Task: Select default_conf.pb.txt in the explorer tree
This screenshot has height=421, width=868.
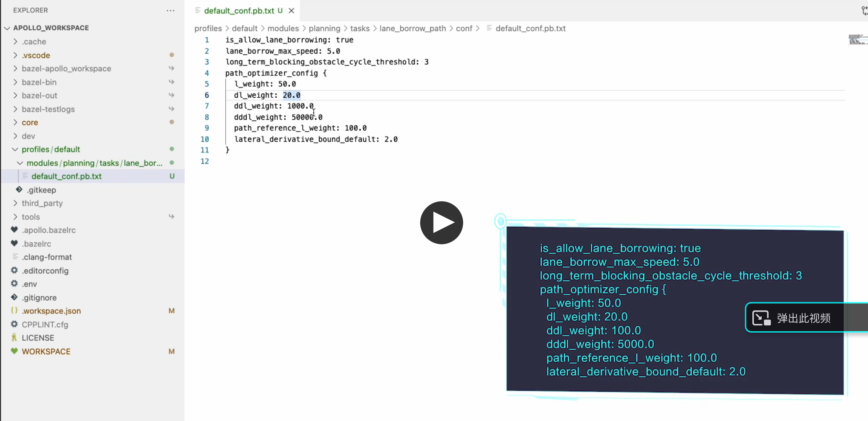Action: pyautogui.click(x=66, y=176)
